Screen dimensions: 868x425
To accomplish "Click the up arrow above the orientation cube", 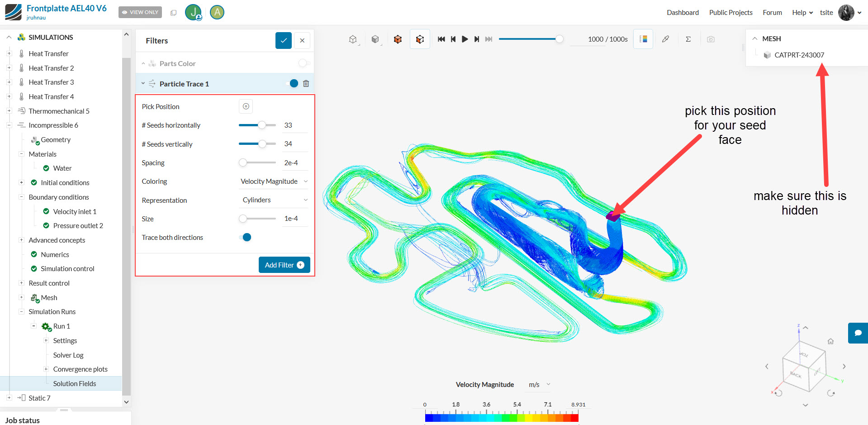I will (806, 328).
